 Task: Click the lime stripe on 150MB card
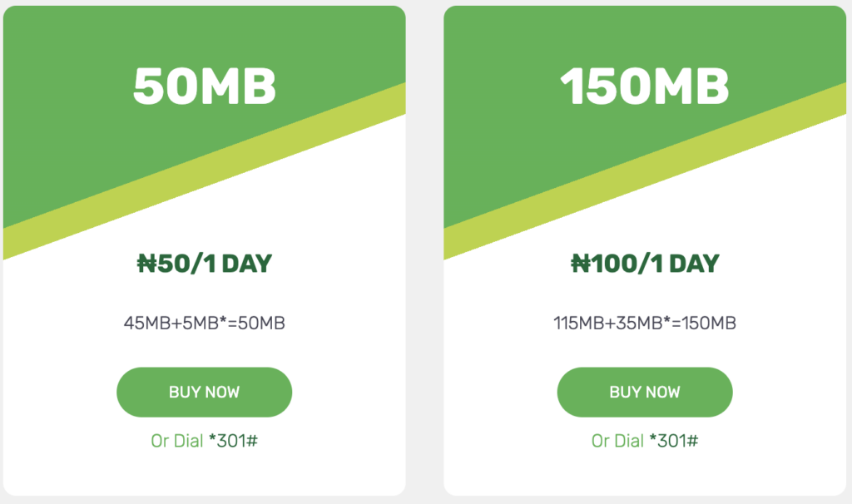tap(645, 171)
